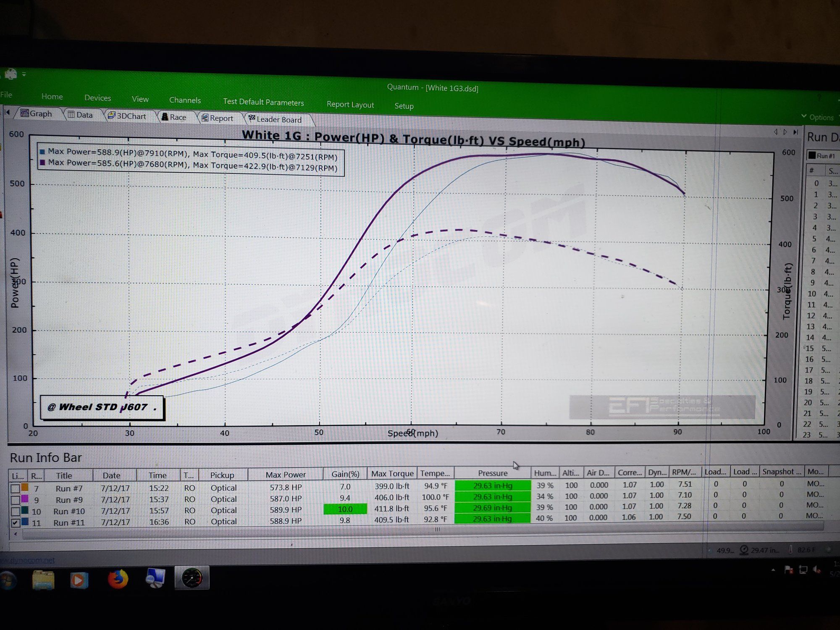
Task: Check the Run #7 row checkbox
Action: coord(15,488)
